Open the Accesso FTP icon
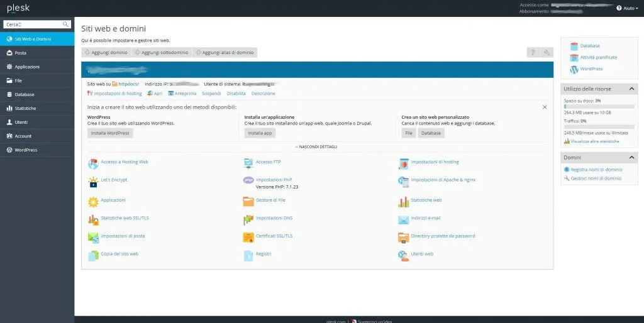Image resolution: width=644 pixels, height=323 pixels. 248,163
